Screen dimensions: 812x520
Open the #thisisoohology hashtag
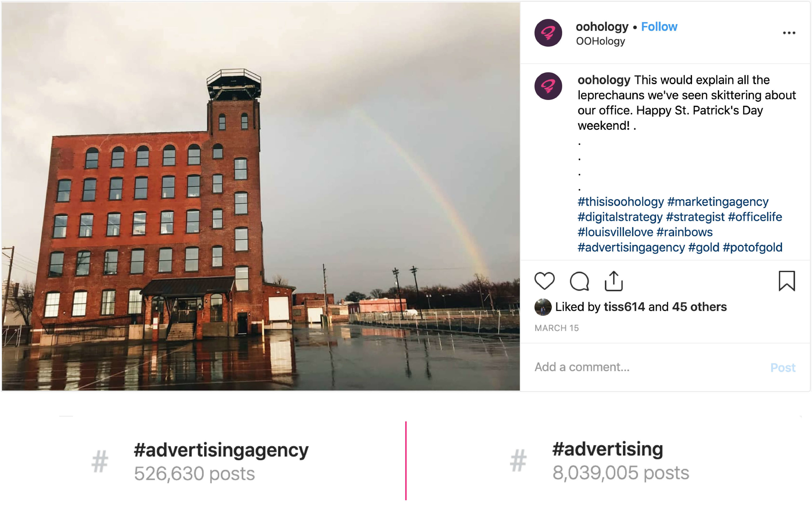click(620, 202)
